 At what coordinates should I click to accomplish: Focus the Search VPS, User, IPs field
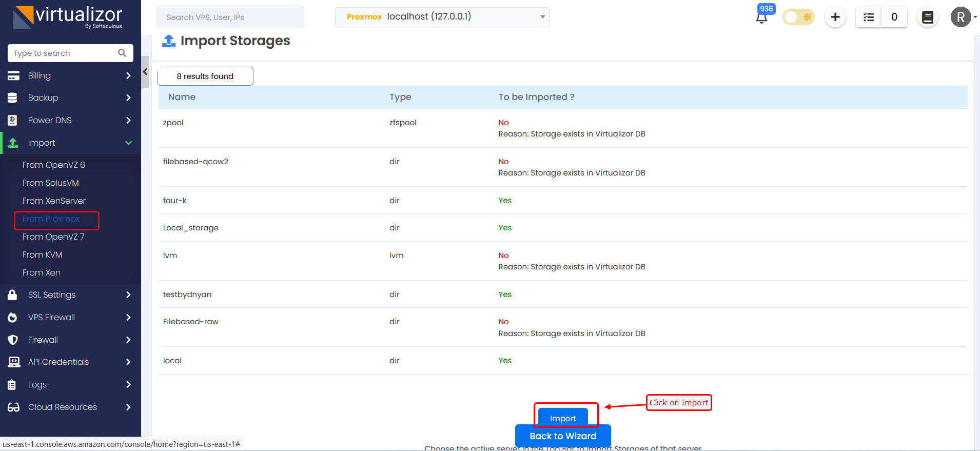(230, 17)
